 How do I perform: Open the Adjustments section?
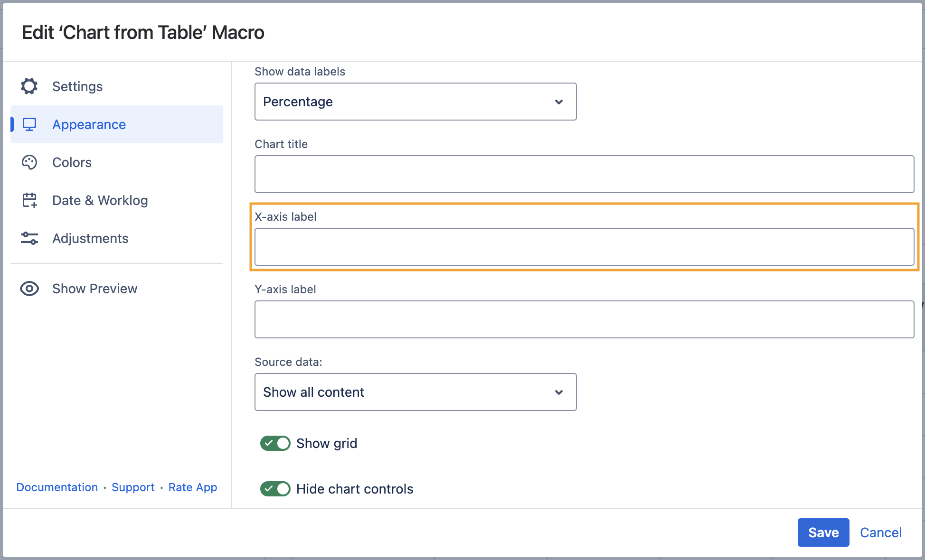(x=90, y=238)
